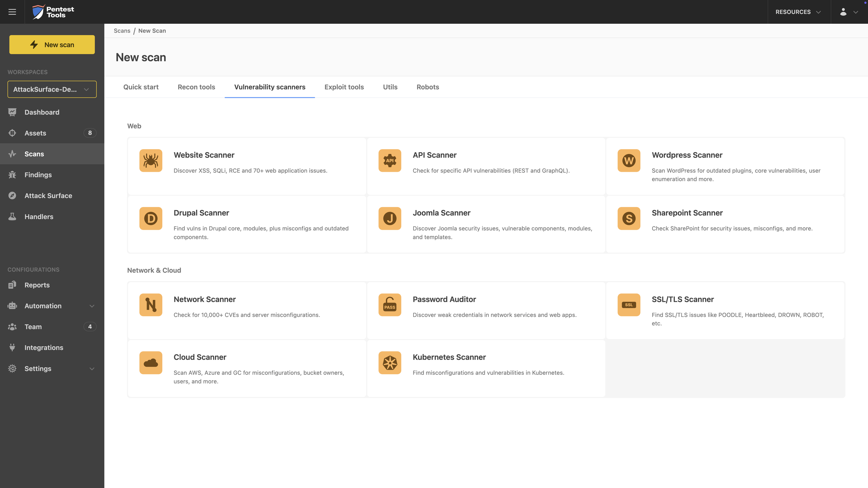
Task: Select the Wordpress Scanner W icon
Action: tap(629, 161)
